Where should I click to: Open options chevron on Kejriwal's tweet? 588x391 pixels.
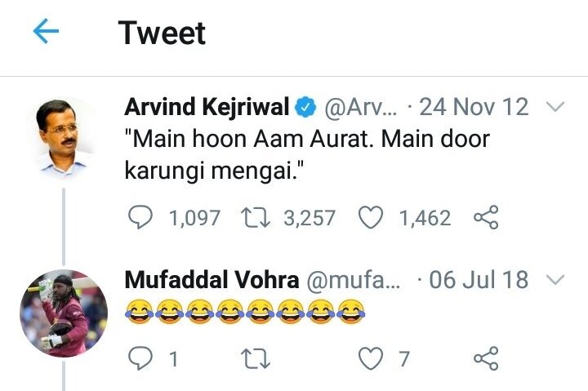click(x=555, y=107)
